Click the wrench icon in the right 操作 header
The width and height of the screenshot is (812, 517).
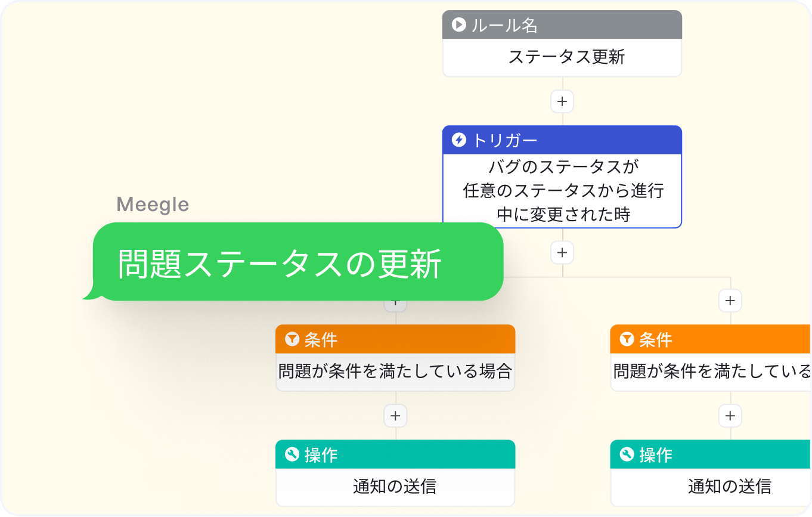[627, 454]
